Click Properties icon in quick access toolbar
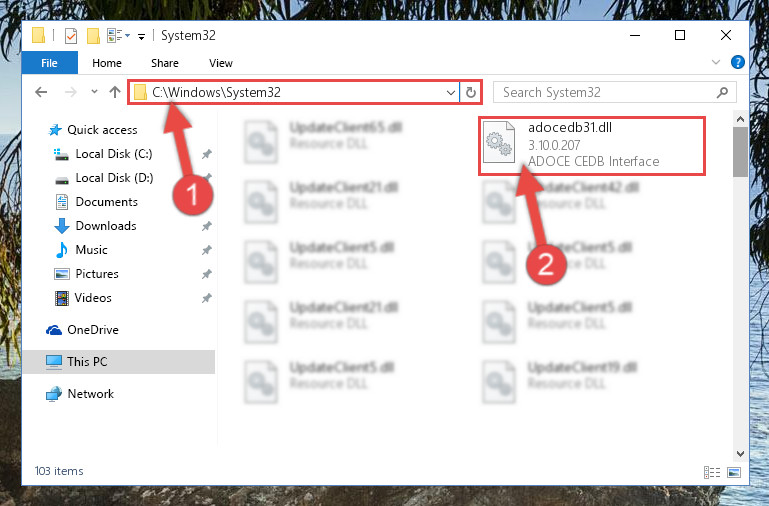769x506 pixels. [x=71, y=36]
